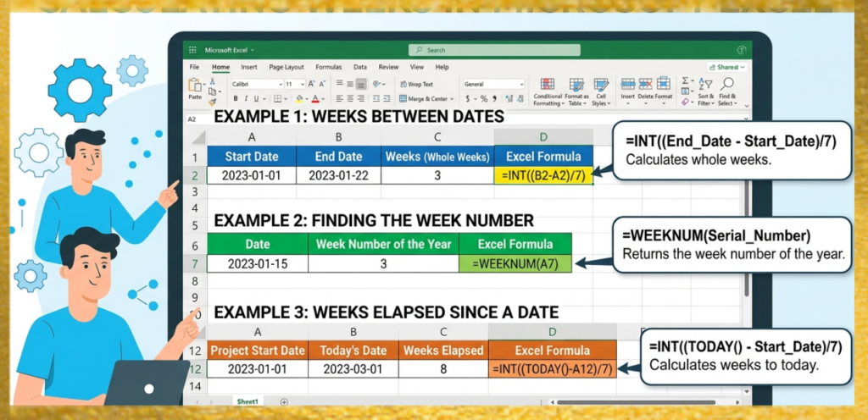
Task: Collapse the ribbon with chevron
Action: [746, 104]
